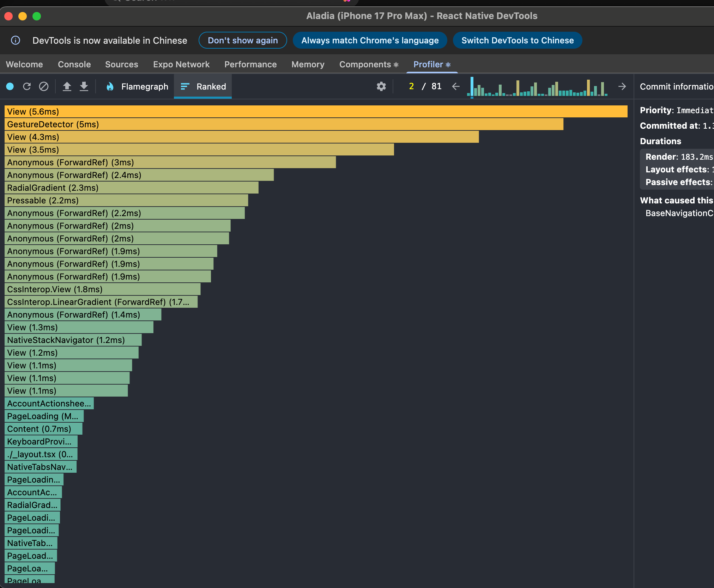Reload and start profiling

coord(27,86)
